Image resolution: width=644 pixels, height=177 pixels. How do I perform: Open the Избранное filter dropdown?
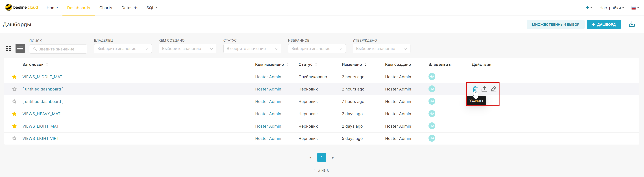tap(317, 48)
